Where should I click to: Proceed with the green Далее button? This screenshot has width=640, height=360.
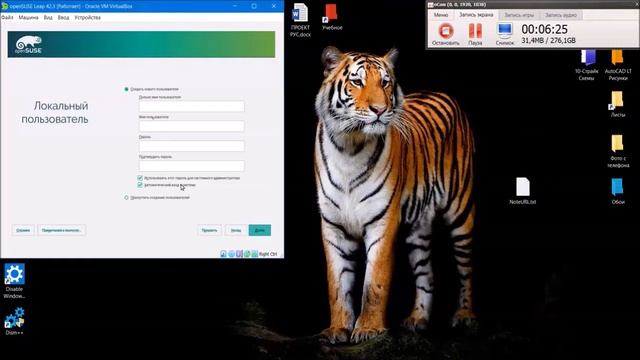point(260,230)
